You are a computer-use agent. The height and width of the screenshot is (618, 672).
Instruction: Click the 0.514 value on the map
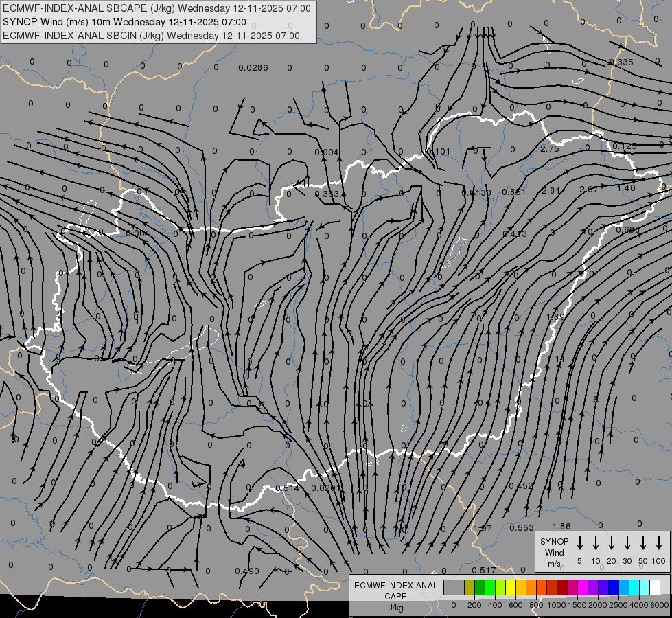click(x=287, y=488)
